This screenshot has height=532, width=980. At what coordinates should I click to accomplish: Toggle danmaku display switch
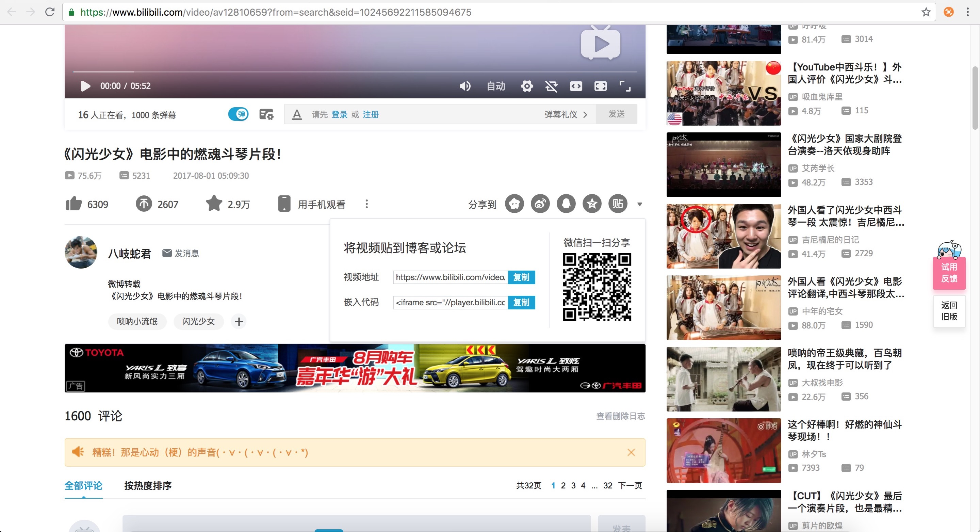pos(239,114)
